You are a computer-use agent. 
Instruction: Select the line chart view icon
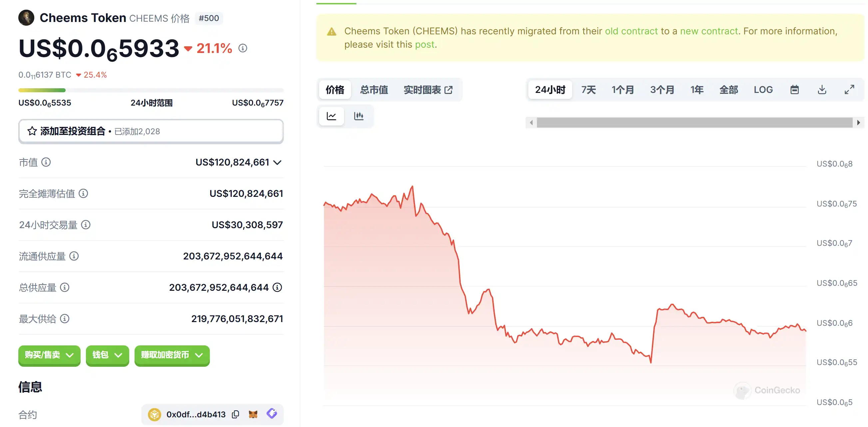click(x=331, y=116)
